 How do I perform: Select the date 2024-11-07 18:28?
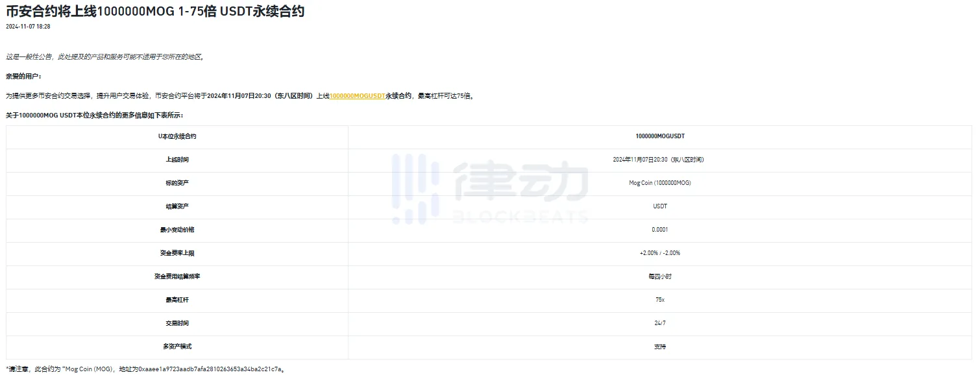[28, 27]
